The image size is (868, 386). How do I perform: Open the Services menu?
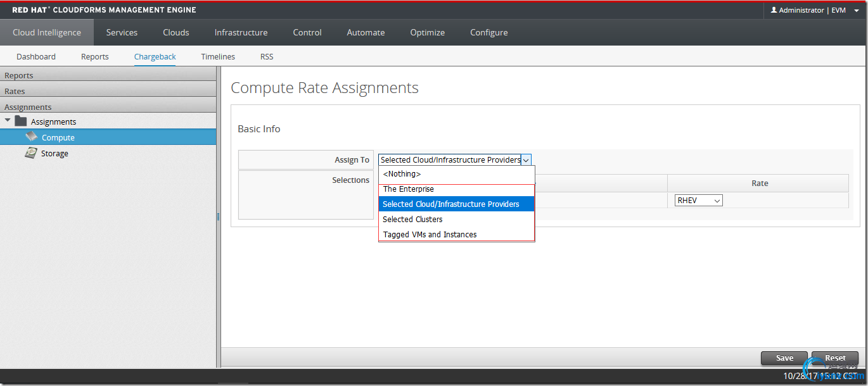point(122,32)
